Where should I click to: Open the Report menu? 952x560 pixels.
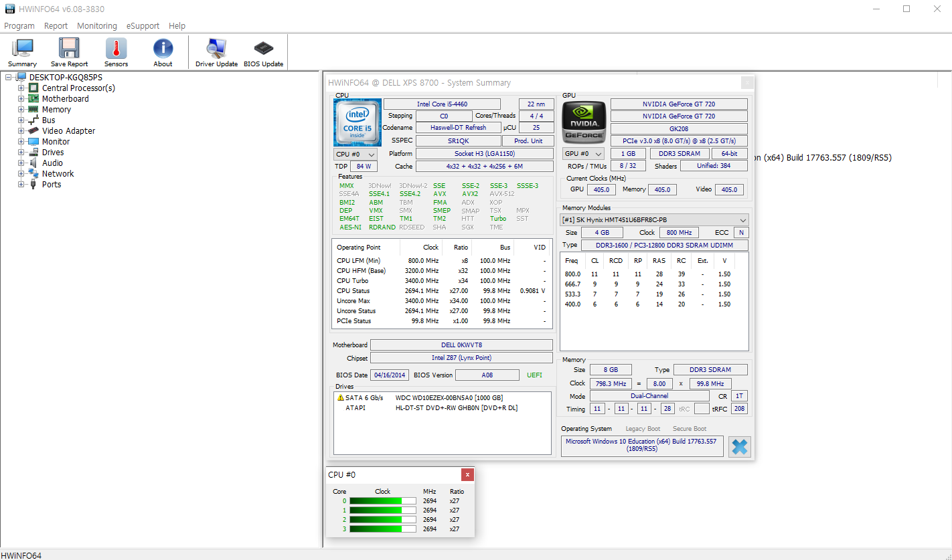[x=56, y=25]
